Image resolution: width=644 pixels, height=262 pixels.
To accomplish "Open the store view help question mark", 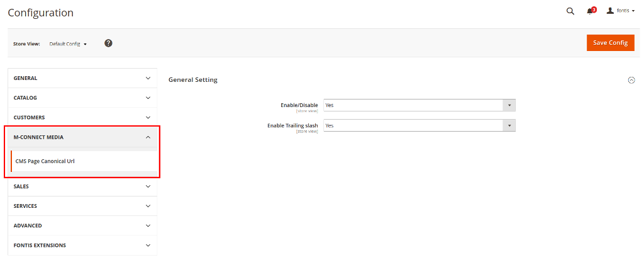I will pyautogui.click(x=108, y=43).
